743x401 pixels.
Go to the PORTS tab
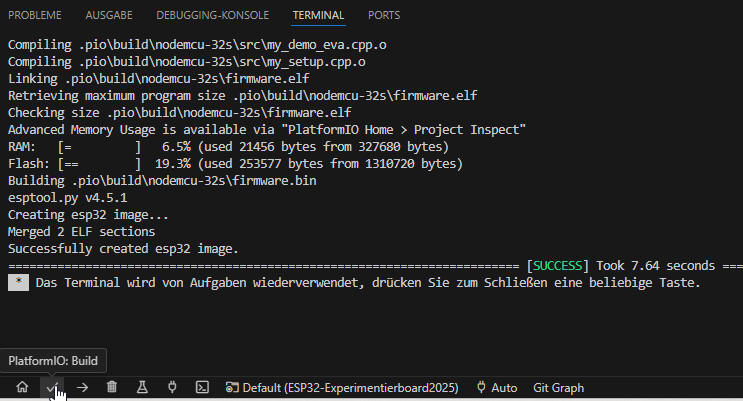(x=384, y=16)
